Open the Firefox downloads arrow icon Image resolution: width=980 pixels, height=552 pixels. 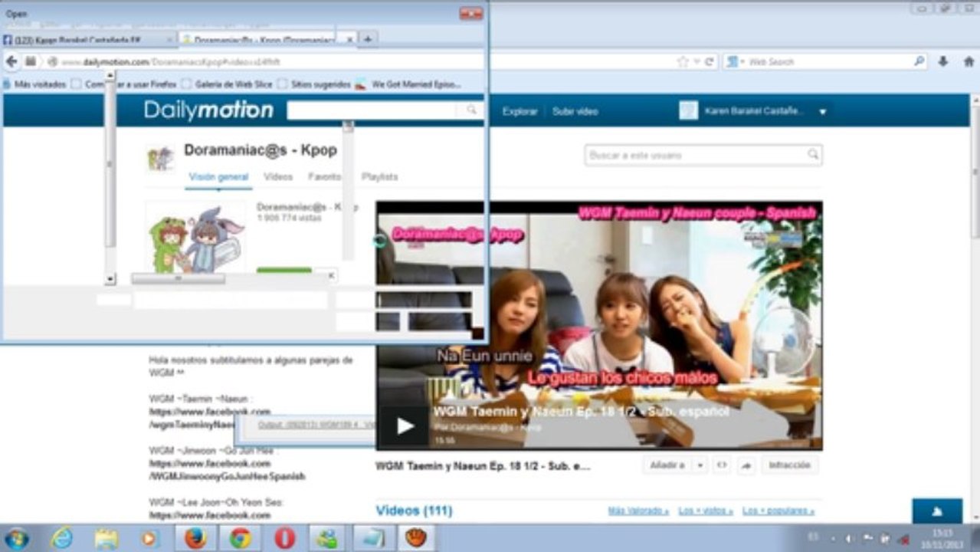click(943, 61)
